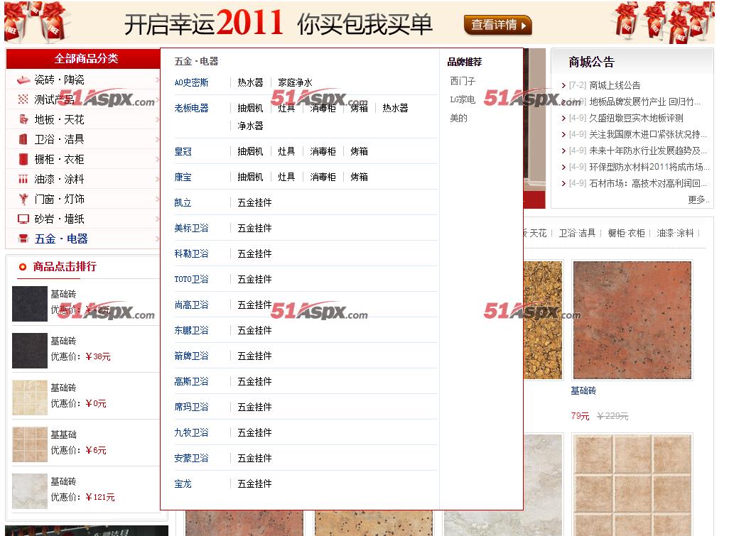This screenshot has width=756, height=536.
Task: Expand 卫浴·洁具 submenu arrow
Action: pyautogui.click(x=157, y=139)
